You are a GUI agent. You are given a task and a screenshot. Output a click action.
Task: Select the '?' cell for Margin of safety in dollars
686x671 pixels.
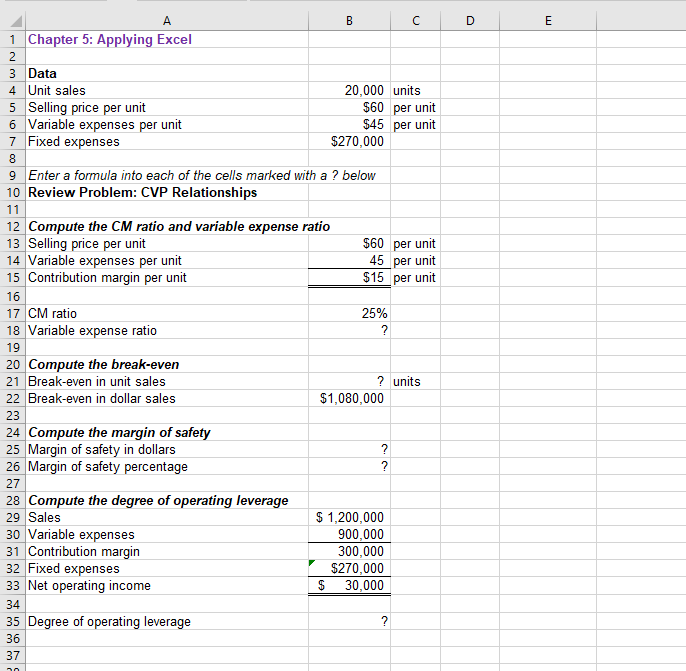click(349, 450)
